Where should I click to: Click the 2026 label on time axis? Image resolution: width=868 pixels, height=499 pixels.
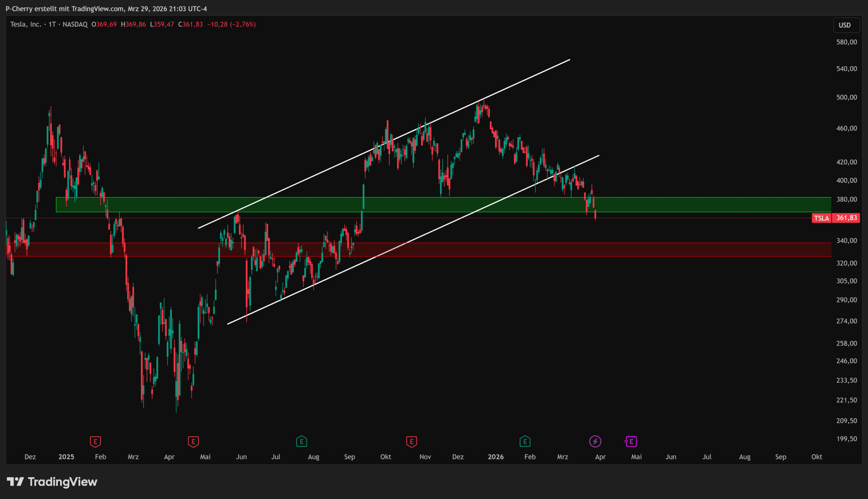coord(495,457)
